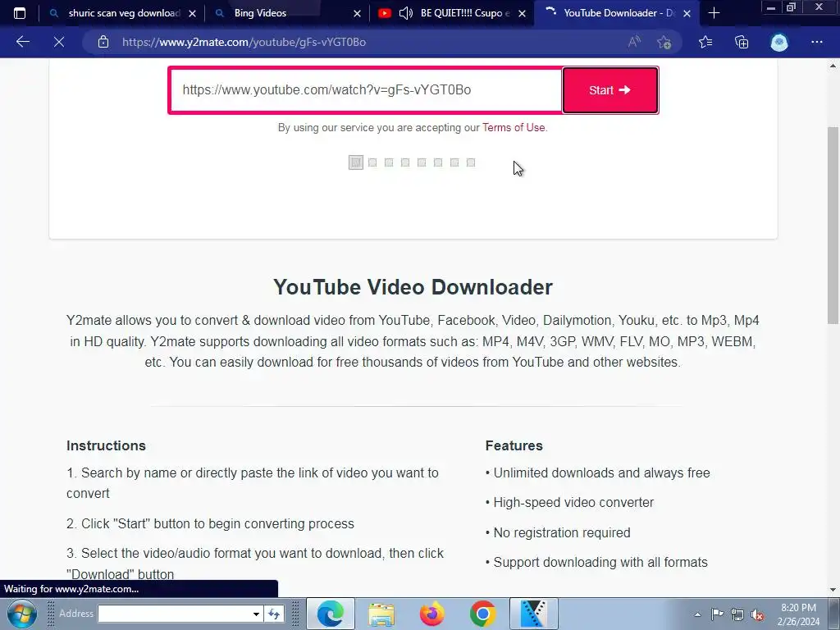
Task: Go back with the browser back arrow
Action: (x=22, y=42)
